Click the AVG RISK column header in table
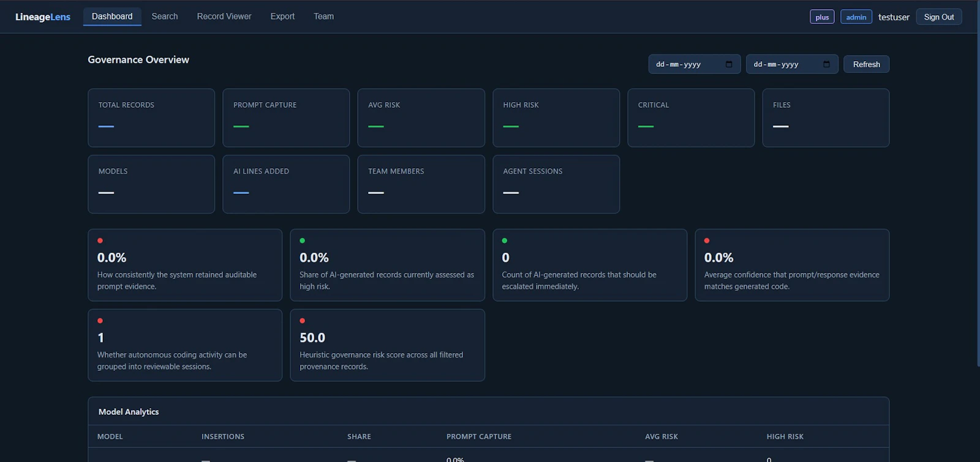980x462 pixels. tap(661, 436)
